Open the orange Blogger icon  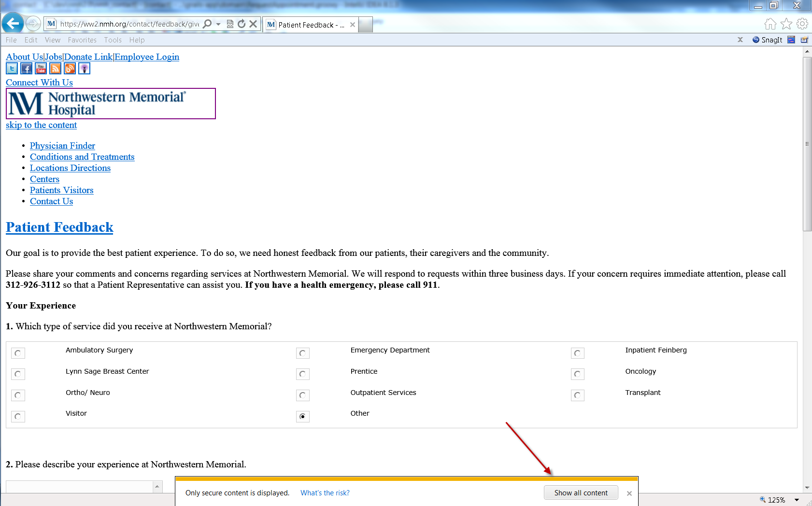click(x=70, y=69)
